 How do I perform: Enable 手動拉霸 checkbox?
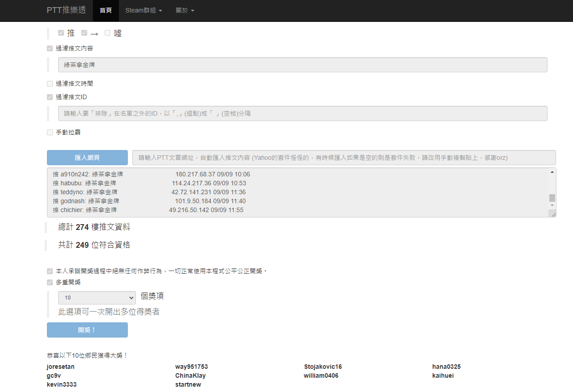[50, 132]
